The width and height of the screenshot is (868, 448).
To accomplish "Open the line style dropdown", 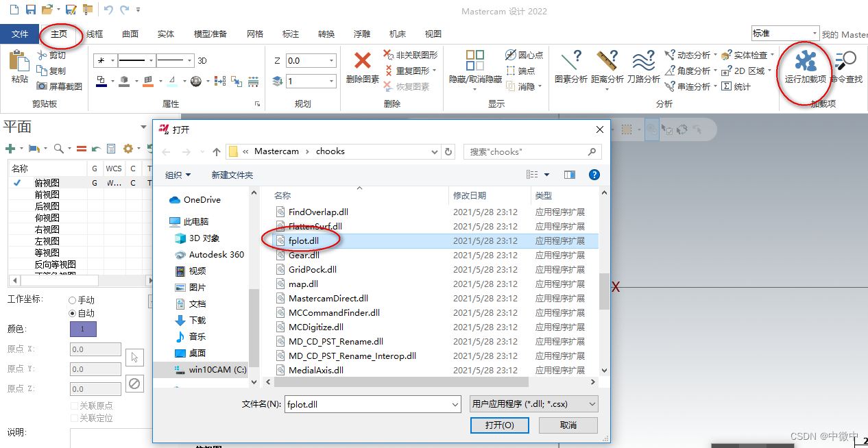I will (x=151, y=61).
